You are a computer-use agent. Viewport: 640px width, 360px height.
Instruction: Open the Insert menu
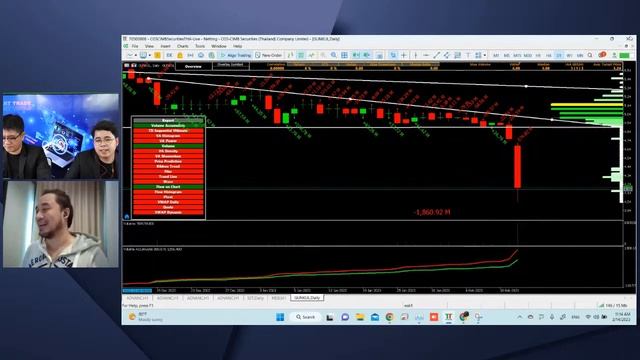pos(165,46)
